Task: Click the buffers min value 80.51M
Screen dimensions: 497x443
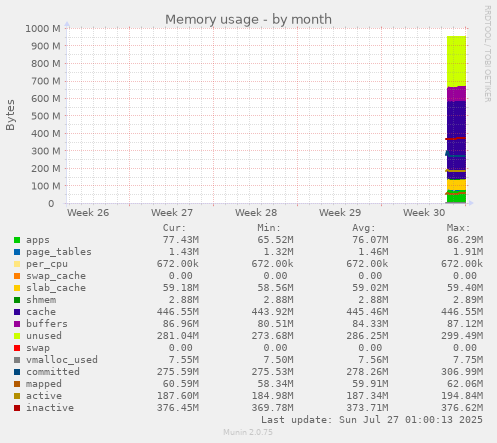Action: tap(275, 324)
